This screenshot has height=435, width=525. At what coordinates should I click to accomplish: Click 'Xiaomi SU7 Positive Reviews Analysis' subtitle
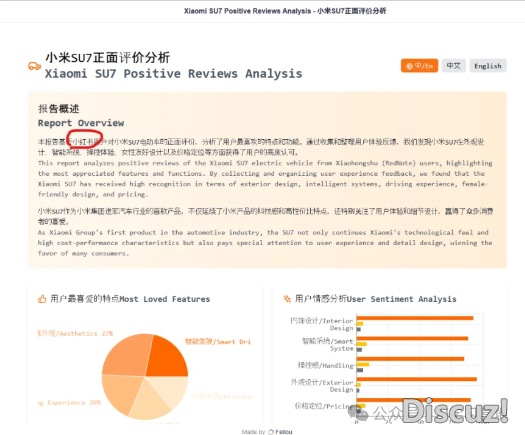(x=173, y=73)
